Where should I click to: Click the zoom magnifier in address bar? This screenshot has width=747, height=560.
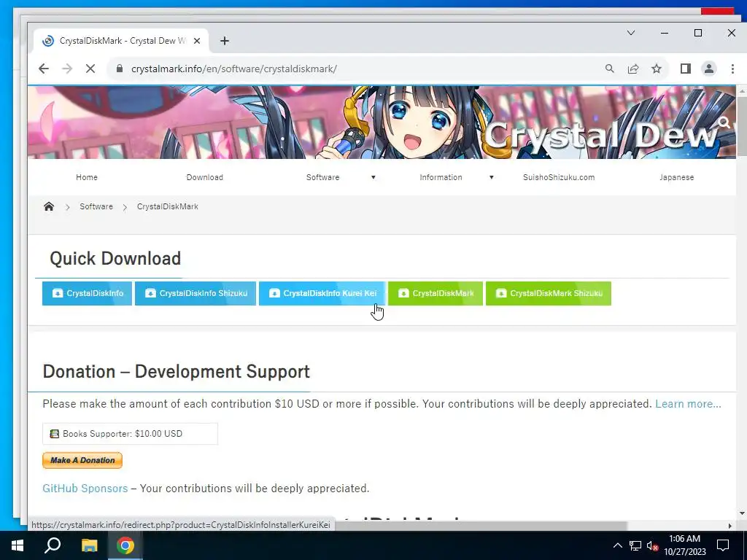(x=609, y=69)
